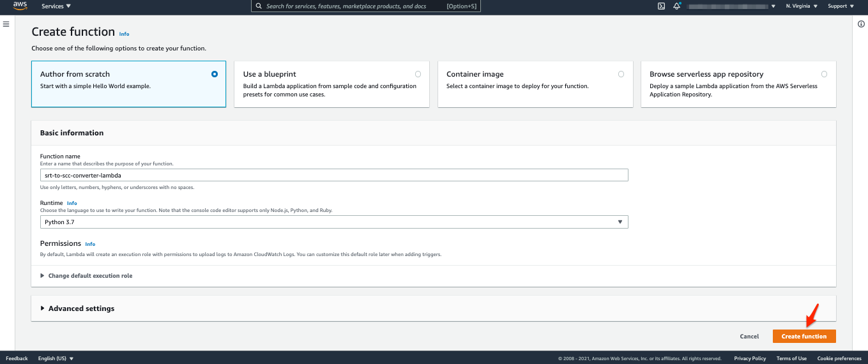Open the info panel icon on right edge
Viewport: 868px width, 364px height.
point(861,24)
